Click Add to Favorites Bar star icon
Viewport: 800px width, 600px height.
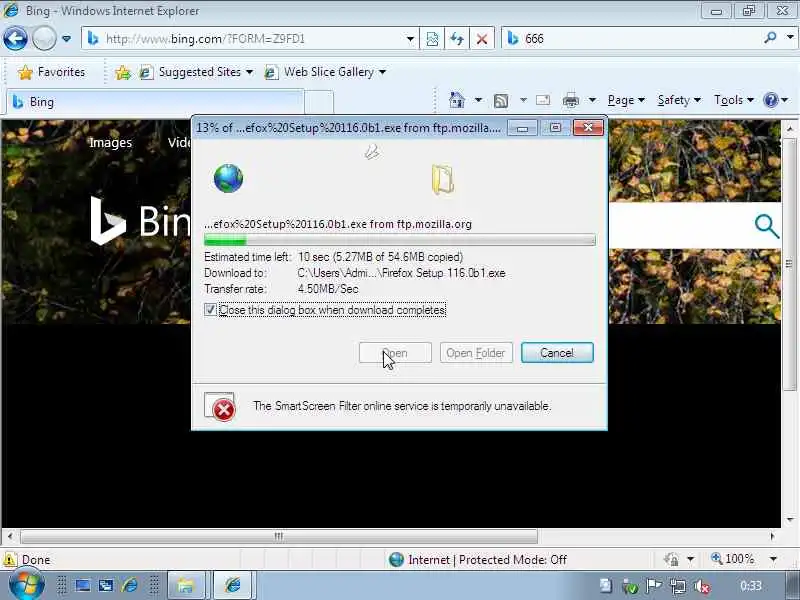tap(122, 72)
